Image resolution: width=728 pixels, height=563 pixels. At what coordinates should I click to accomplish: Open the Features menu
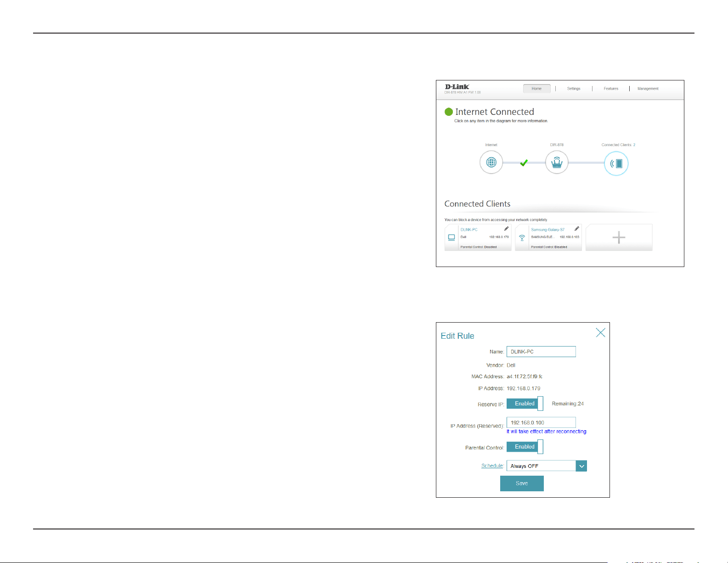pos(611,89)
